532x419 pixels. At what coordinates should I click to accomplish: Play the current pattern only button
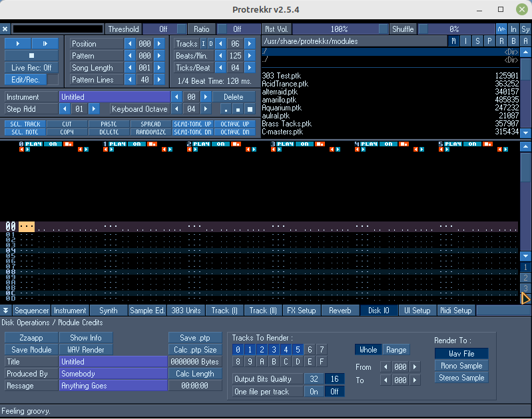click(45, 43)
